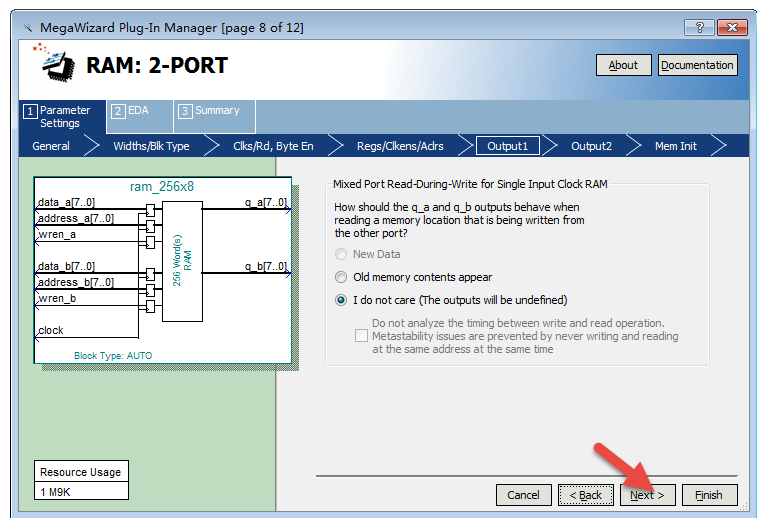Screen dimensions: 768x531
Task: Click the address_a[7..0] port label
Action: tap(75, 218)
